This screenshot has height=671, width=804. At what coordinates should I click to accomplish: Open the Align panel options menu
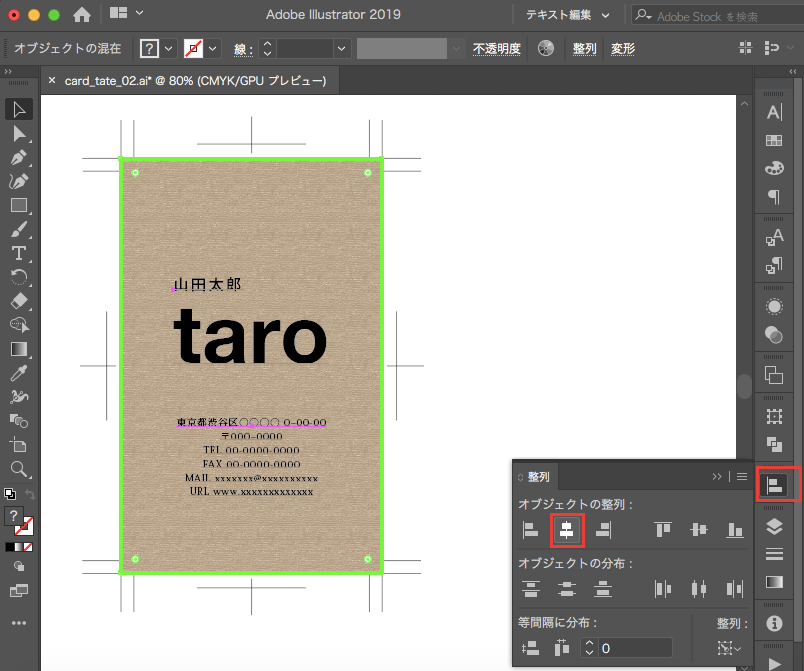pos(742,477)
